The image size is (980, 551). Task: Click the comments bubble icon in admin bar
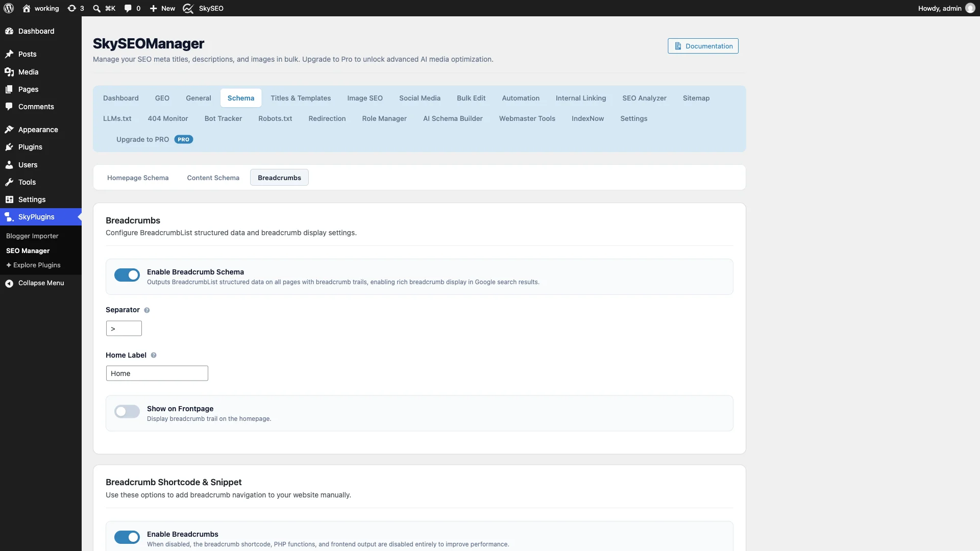(x=128, y=8)
